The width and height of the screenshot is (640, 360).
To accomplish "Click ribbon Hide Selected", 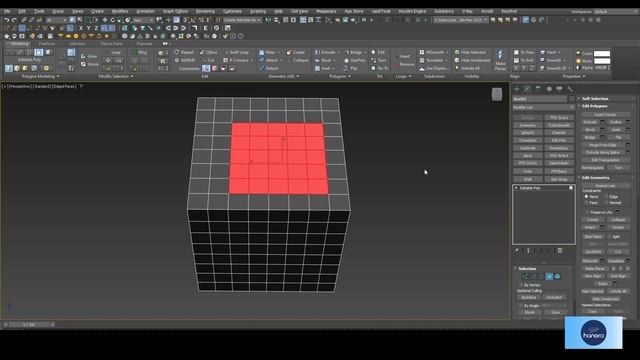I will pos(470,52).
